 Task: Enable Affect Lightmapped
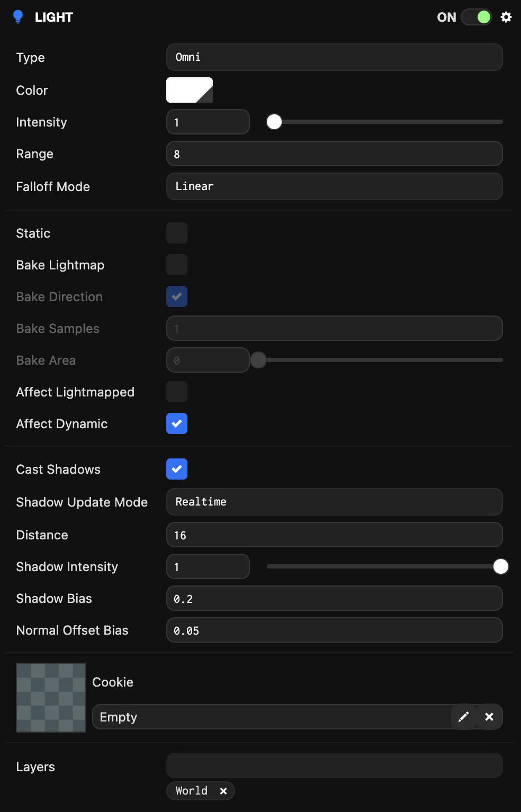coord(177,392)
